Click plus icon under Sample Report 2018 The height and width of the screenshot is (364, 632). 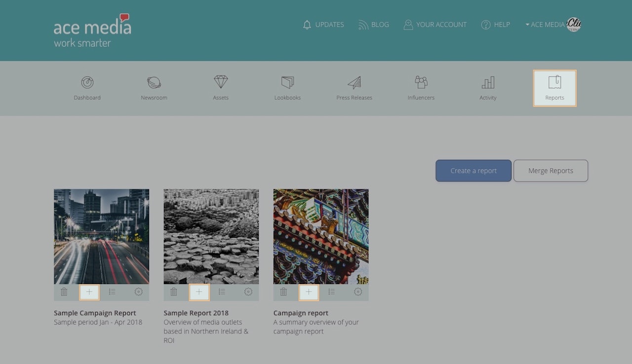coord(199,292)
